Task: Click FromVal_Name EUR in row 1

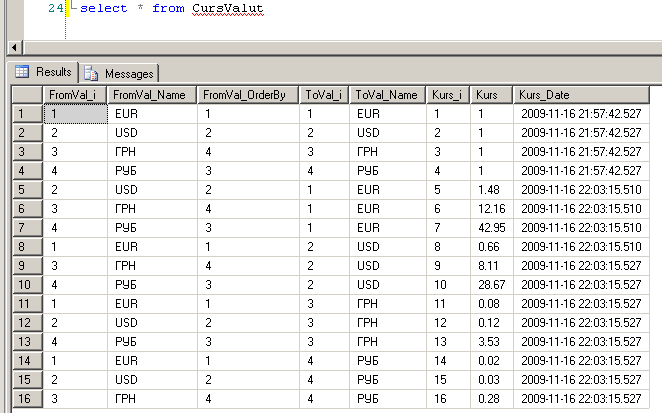Action: [126, 114]
